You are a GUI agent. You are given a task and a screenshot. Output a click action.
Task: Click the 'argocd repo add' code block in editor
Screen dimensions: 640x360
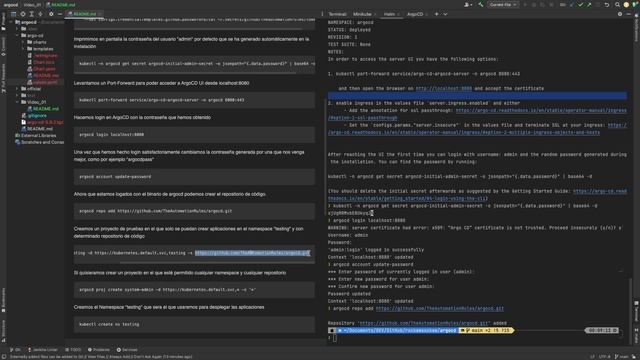point(194,211)
